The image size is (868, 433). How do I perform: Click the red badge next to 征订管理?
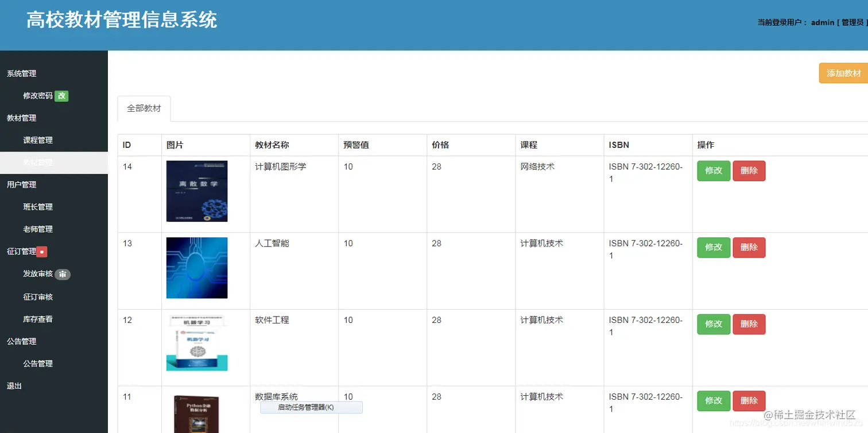point(42,251)
